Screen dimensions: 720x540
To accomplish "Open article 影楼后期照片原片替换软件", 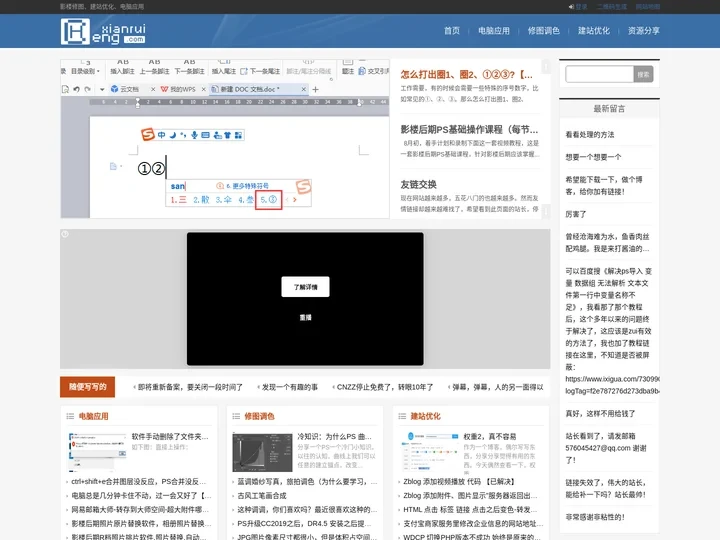I will click(x=141, y=523).
